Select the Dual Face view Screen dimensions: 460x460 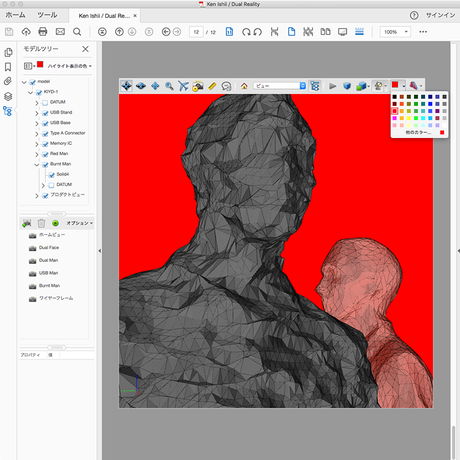pyautogui.click(x=49, y=248)
